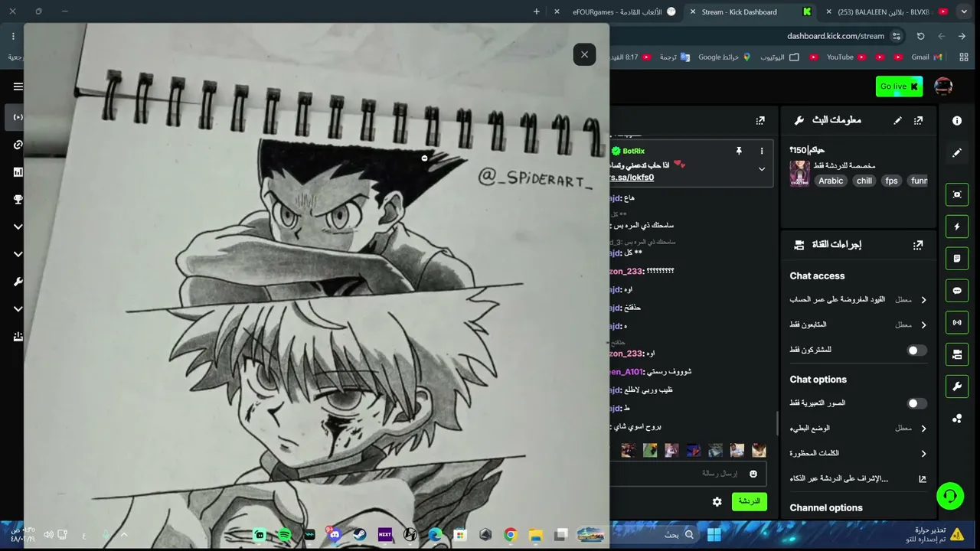980x551 pixels.
Task: Click the three-dots share icon in sidebar
Action: pos(957,419)
